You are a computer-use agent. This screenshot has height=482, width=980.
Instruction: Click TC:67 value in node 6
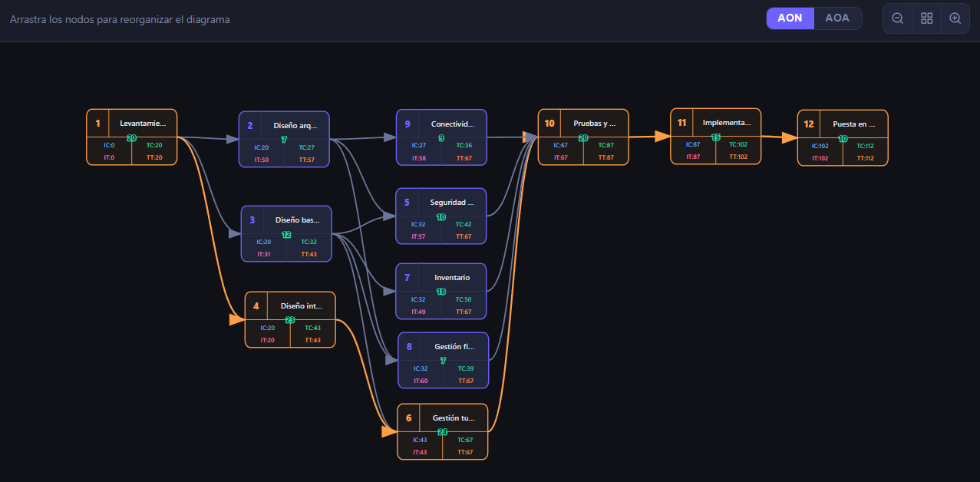465,440
